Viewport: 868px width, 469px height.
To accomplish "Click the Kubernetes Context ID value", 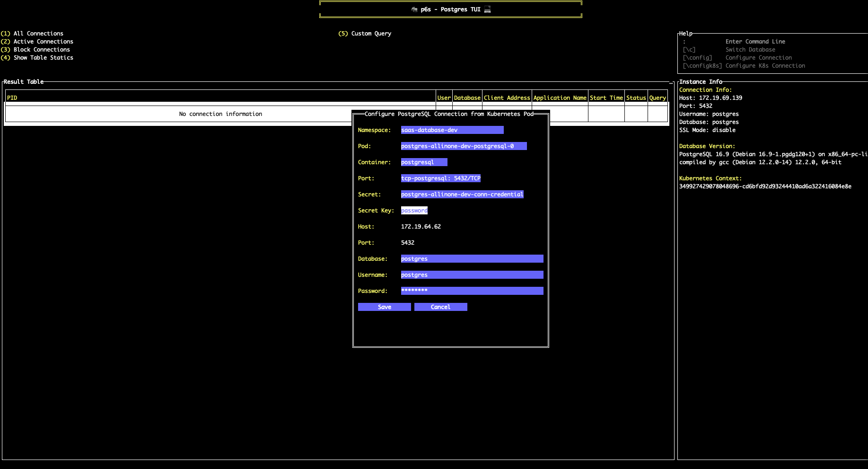I will click(765, 186).
